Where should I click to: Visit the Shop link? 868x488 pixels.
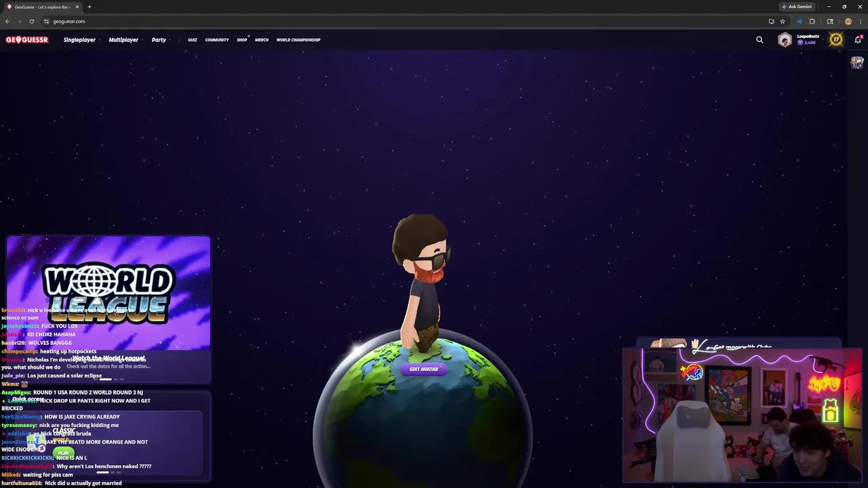[x=242, y=40]
